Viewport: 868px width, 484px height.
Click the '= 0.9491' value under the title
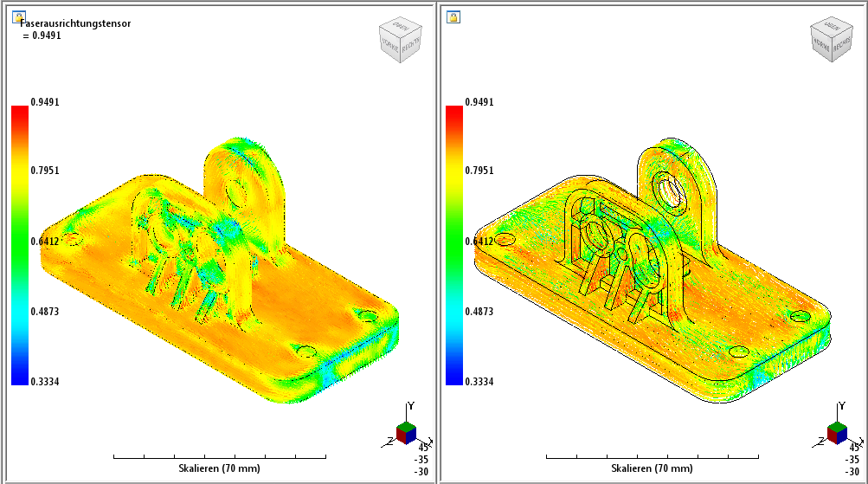(42, 35)
